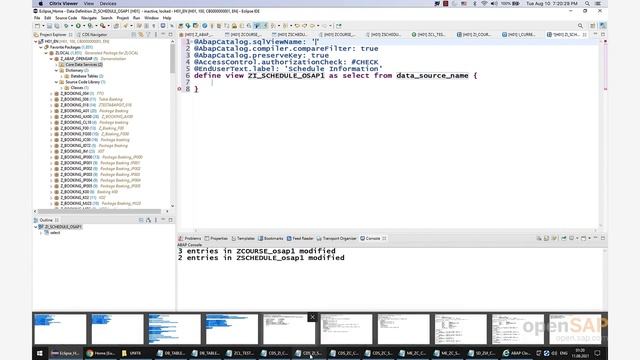The height and width of the screenshot is (360, 640).
Task: Maximize the Console panel
Action: click(603, 238)
